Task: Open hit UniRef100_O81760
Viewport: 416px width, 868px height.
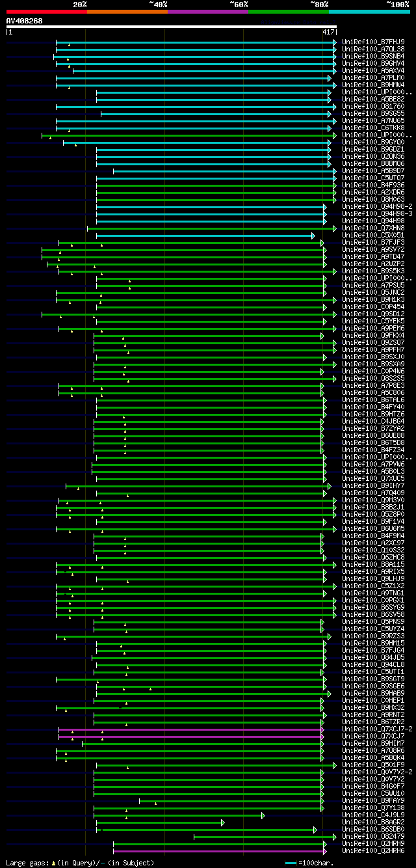Action: click(373, 106)
